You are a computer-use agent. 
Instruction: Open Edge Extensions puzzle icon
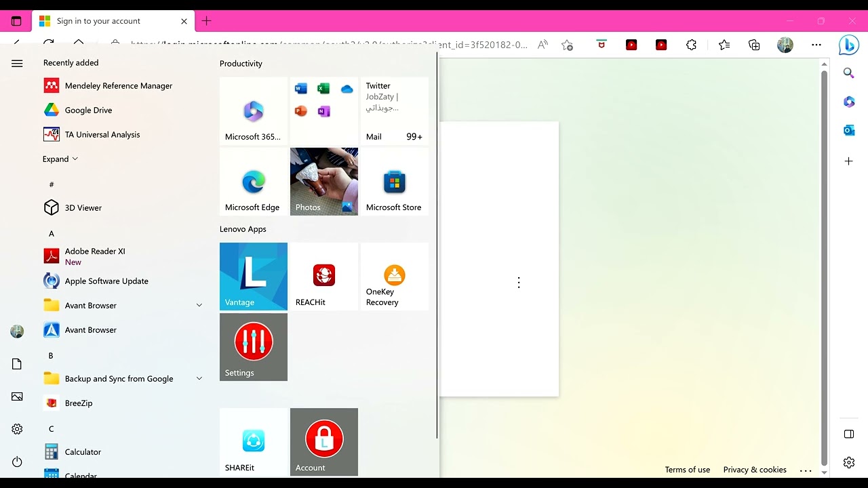(x=691, y=45)
